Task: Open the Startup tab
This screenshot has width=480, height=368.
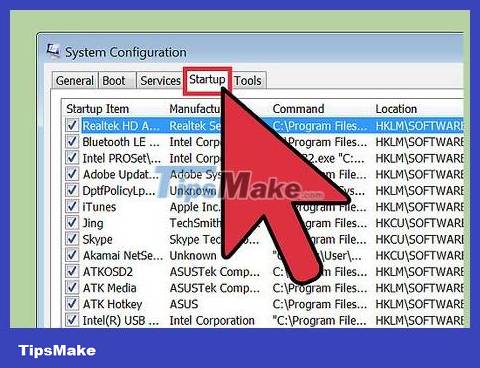Action: pyautogui.click(x=207, y=80)
